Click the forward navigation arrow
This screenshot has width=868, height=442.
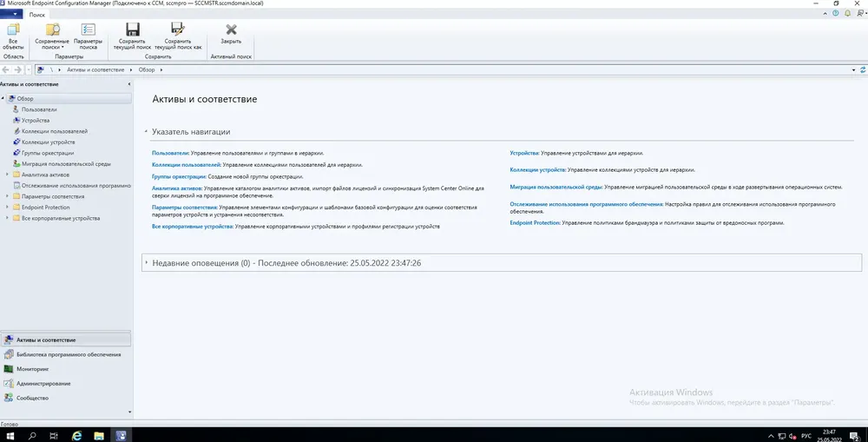point(17,69)
